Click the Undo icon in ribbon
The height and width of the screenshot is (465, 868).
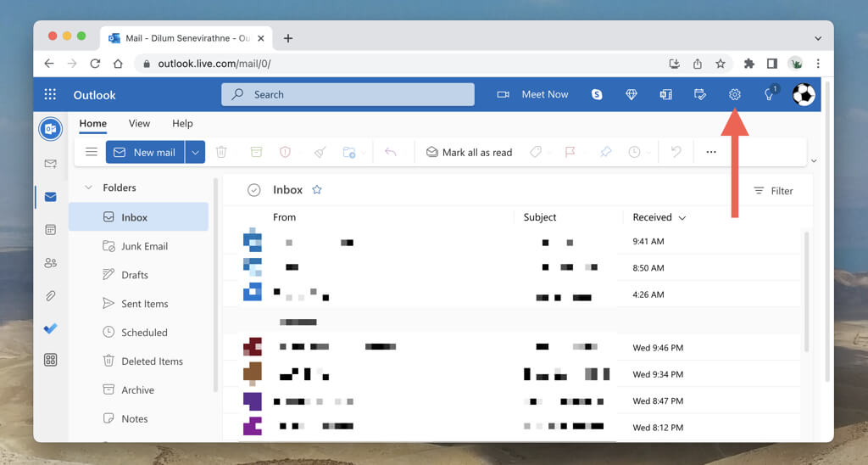[676, 152]
